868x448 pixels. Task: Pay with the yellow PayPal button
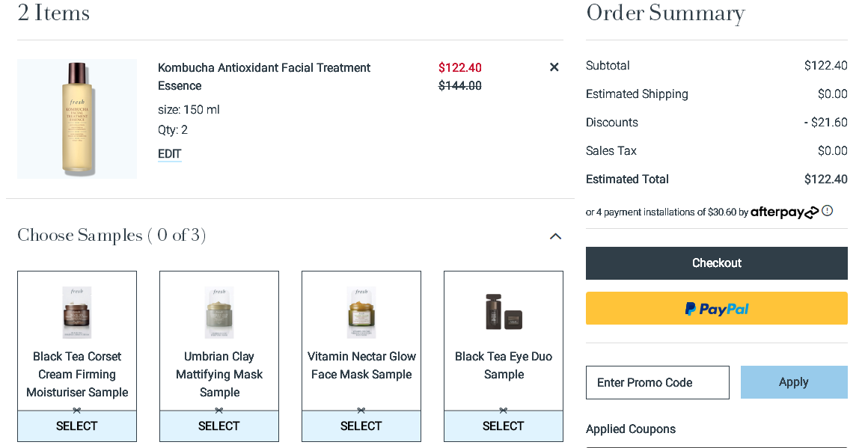tap(716, 308)
